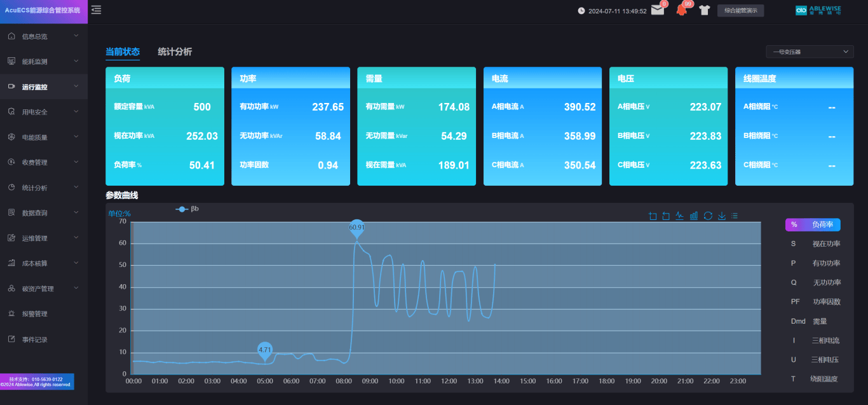The image size is (868, 405).
Task: Click 综合能管演示 user button
Action: tap(740, 10)
